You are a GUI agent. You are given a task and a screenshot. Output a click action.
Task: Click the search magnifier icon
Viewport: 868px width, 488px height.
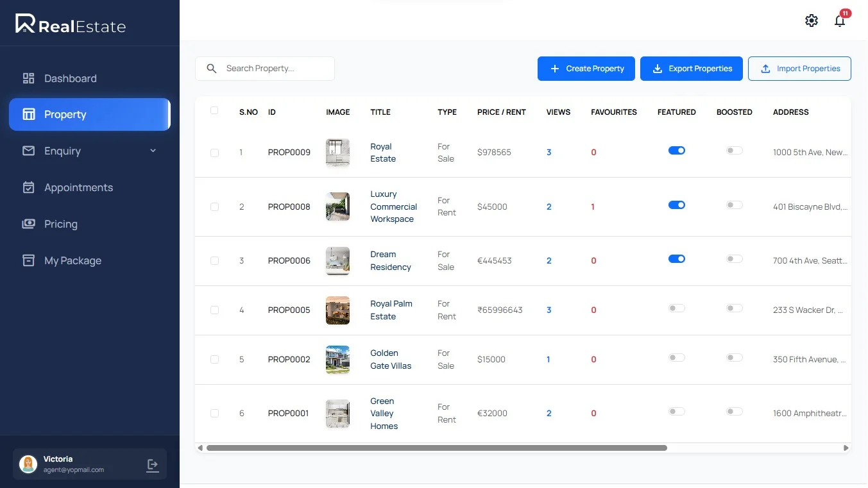click(x=212, y=69)
